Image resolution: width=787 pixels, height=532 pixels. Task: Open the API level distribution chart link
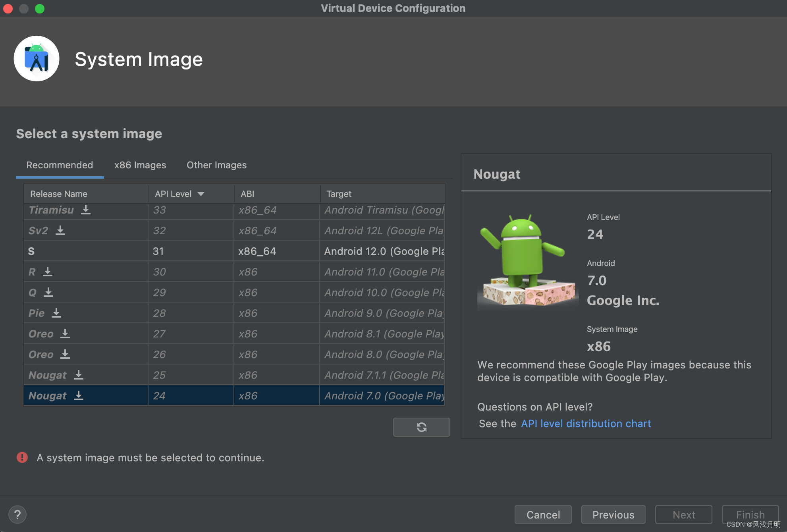coord(586,424)
